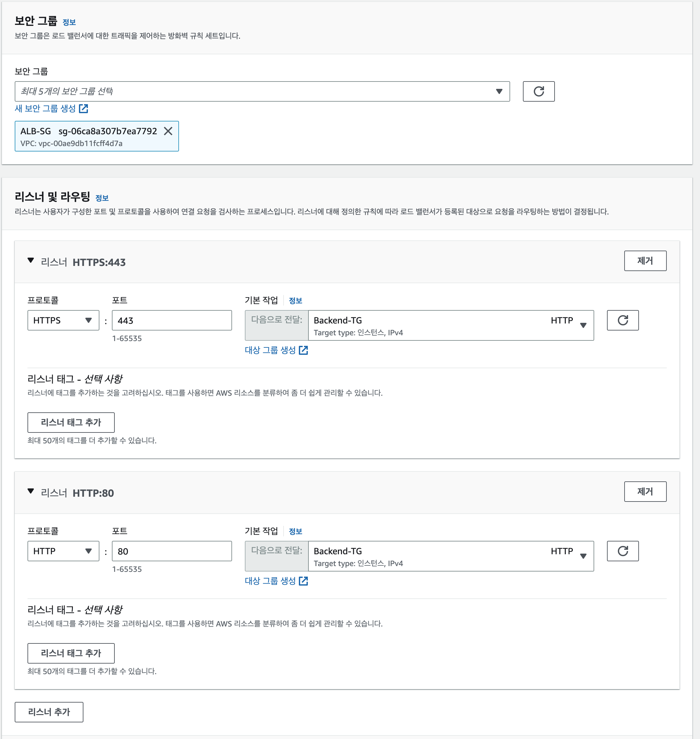Open the 정보 link next to 리스너 및 라우팅
The height and width of the screenshot is (739, 700).
point(102,198)
